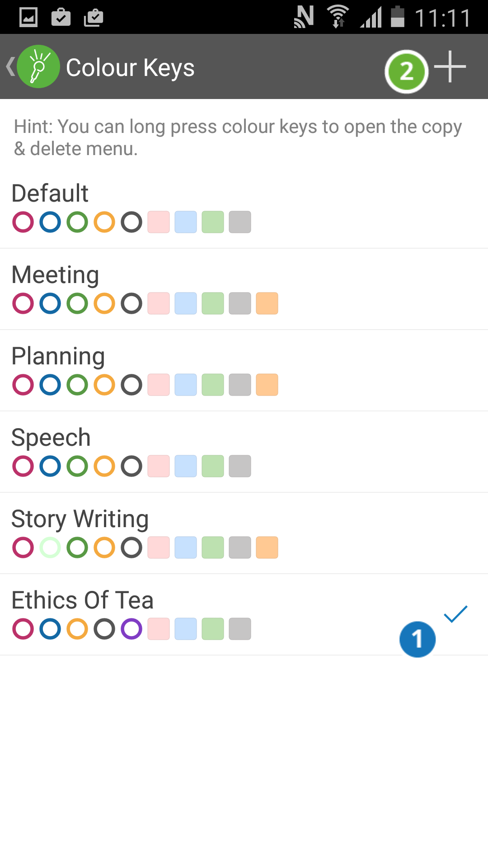
Task: Tap the Wi-Fi status icon
Action: [338, 17]
